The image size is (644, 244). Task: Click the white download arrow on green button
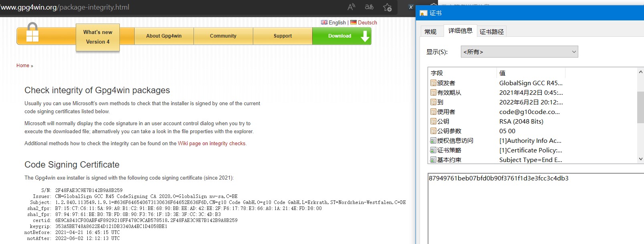click(x=365, y=36)
